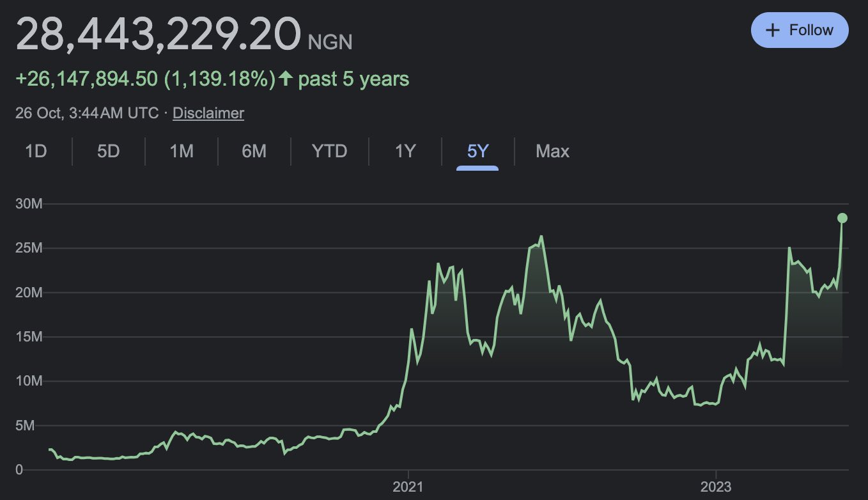Show the 1M chart range
Viewport: 868px width, 500px height.
point(182,152)
